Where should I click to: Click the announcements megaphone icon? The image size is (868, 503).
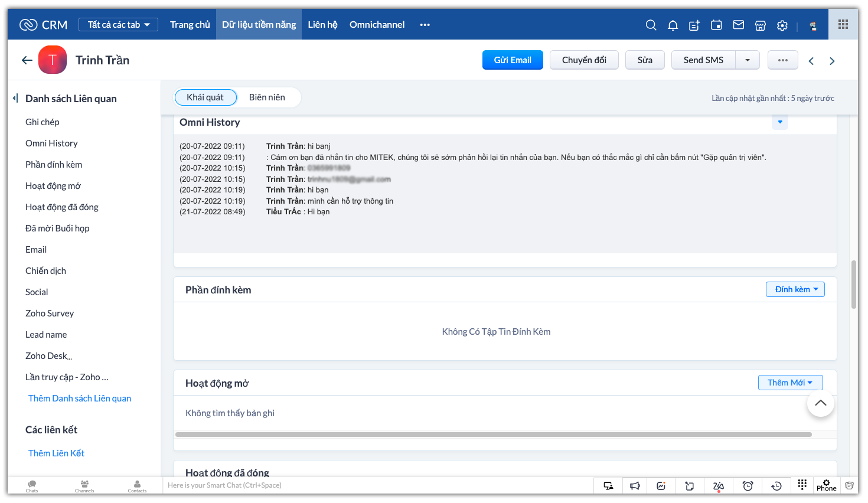pyautogui.click(x=635, y=486)
